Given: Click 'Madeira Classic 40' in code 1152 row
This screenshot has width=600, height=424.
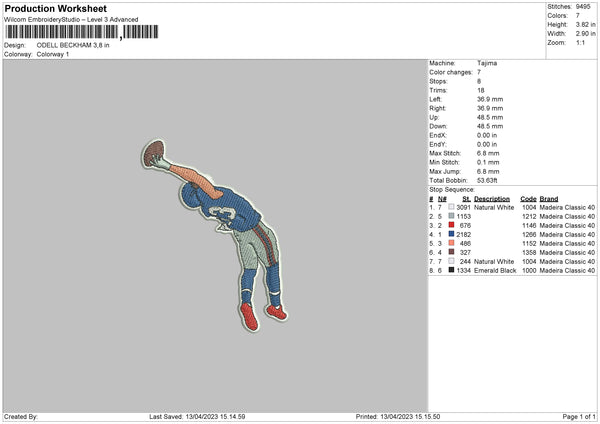Looking at the screenshot, I should (567, 243).
